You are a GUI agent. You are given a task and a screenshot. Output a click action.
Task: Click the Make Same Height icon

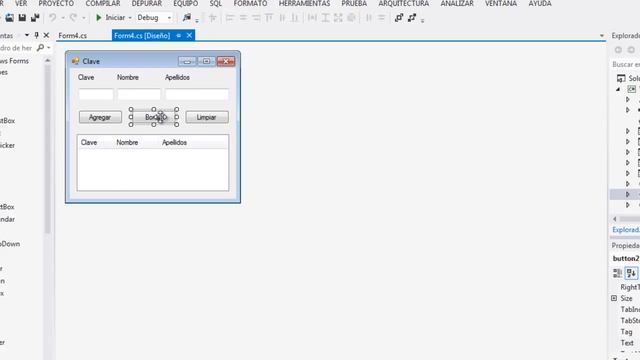tap(325, 18)
